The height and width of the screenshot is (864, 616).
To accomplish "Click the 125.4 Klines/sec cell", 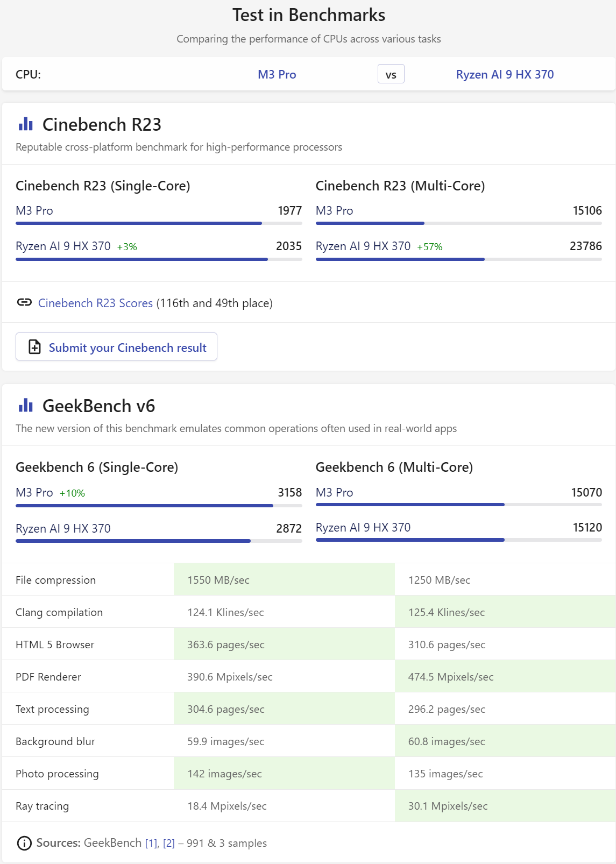I will pos(505,612).
